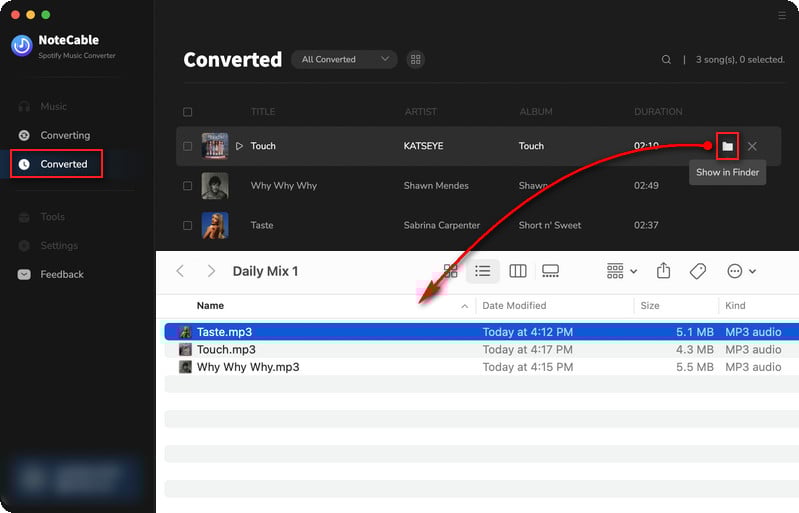Open the Finder more actions menu
The width and height of the screenshot is (799, 513).
(741, 271)
